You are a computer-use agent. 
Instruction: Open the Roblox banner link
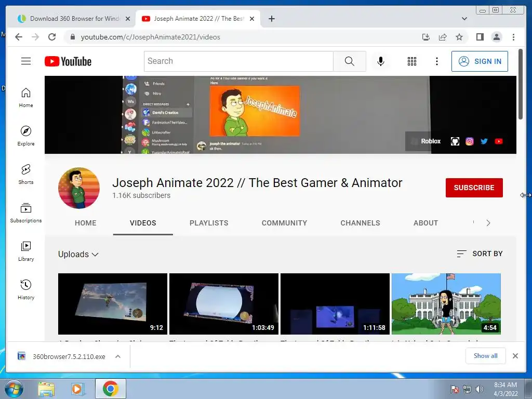[427, 141]
